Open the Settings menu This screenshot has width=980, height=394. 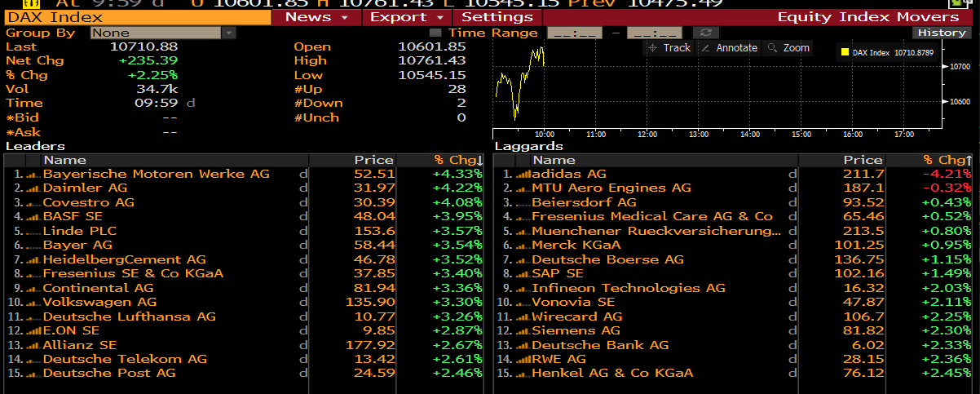[x=497, y=17]
